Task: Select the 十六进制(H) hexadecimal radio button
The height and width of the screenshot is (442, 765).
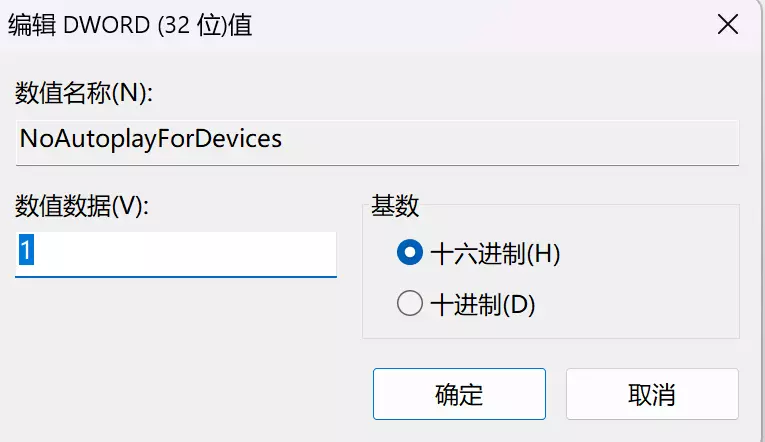Action: (x=409, y=254)
